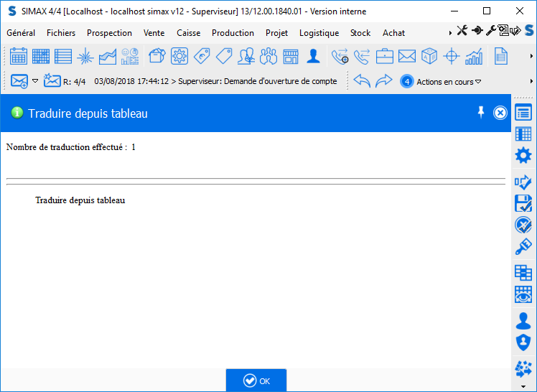Image resolution: width=537 pixels, height=392 pixels.
Task: Click the undo back arrow button
Action: pos(362,81)
